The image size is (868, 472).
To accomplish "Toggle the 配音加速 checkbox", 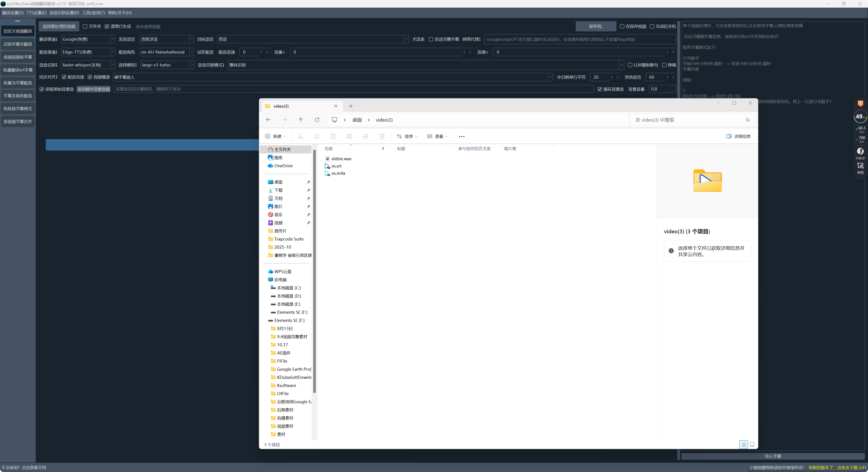I will [x=64, y=77].
